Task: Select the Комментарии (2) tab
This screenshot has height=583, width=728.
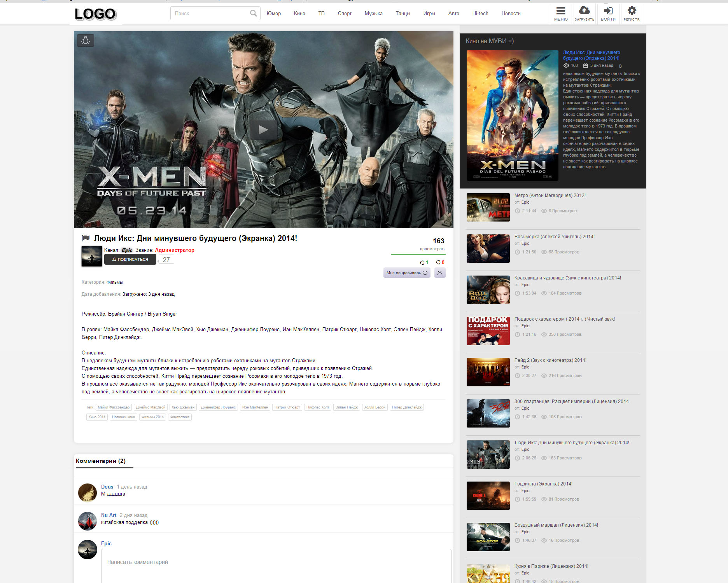Action: pos(101,461)
